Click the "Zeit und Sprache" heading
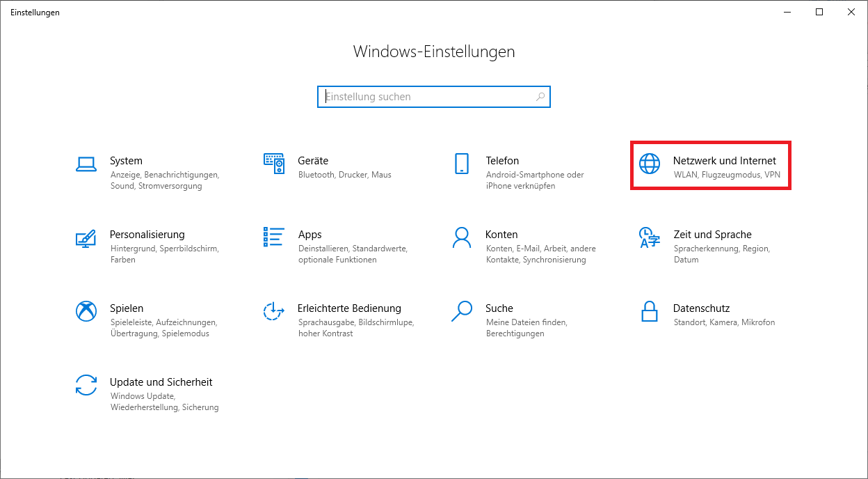 tap(712, 235)
